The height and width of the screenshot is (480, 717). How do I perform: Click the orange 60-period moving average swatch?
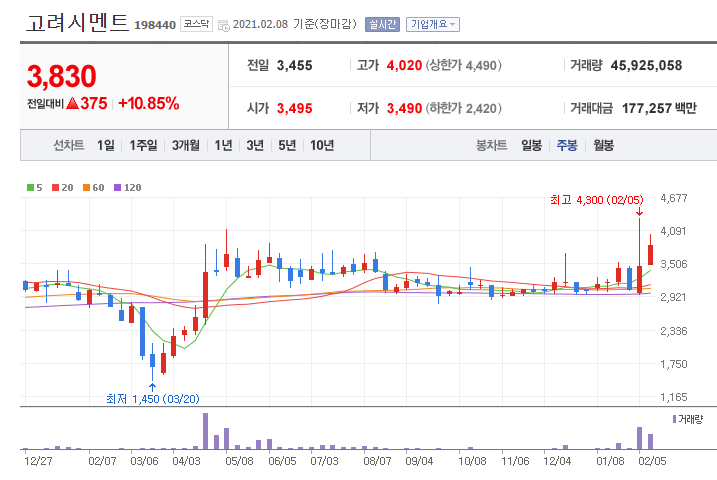tap(86, 187)
